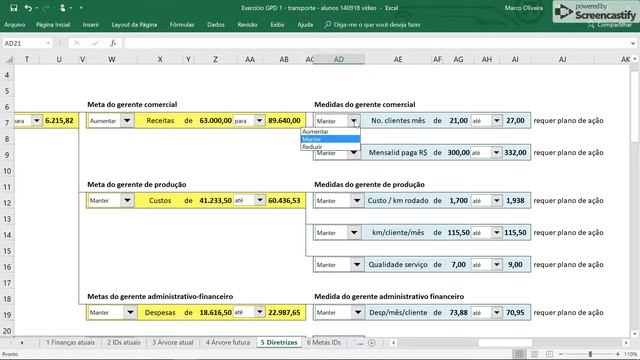Viewport: 640px width, 360px height.
Task: Open Manter dropdown beside Qualidade serviço
Action: coord(357,264)
